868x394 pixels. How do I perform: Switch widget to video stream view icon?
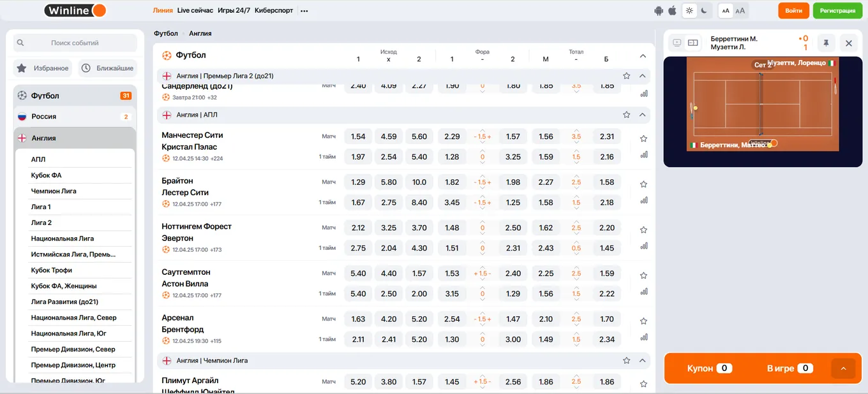point(677,43)
